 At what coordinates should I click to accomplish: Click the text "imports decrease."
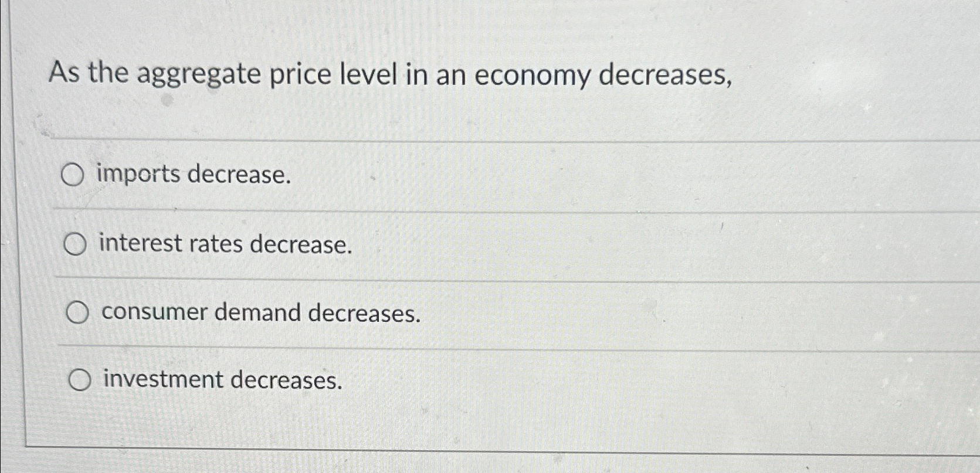194,175
